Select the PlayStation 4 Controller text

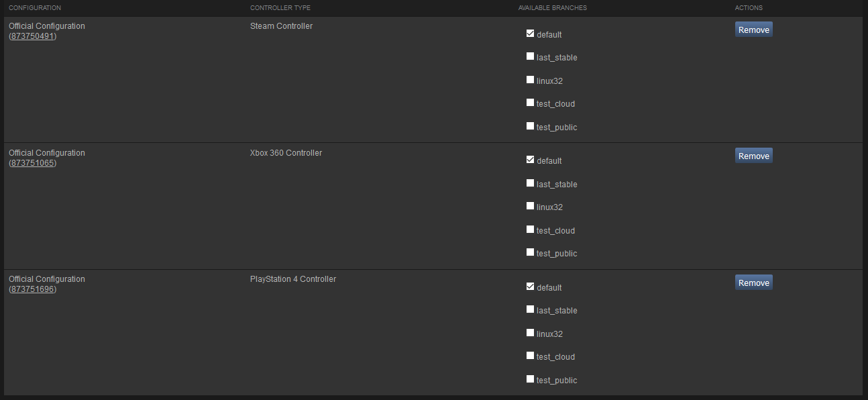(293, 279)
